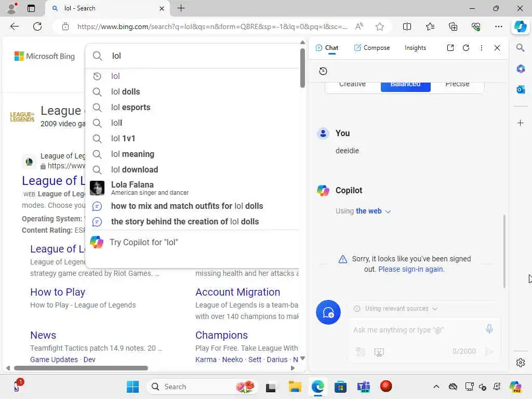Open the Copilot sidebar button in toolbar
The image size is (532, 399).
pos(520,26)
